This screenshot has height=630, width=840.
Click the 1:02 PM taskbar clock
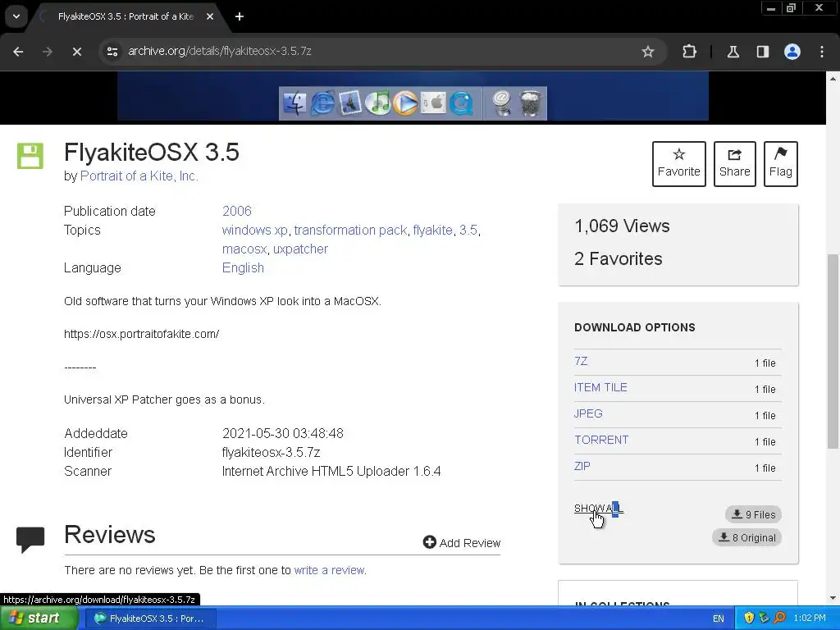click(x=810, y=619)
